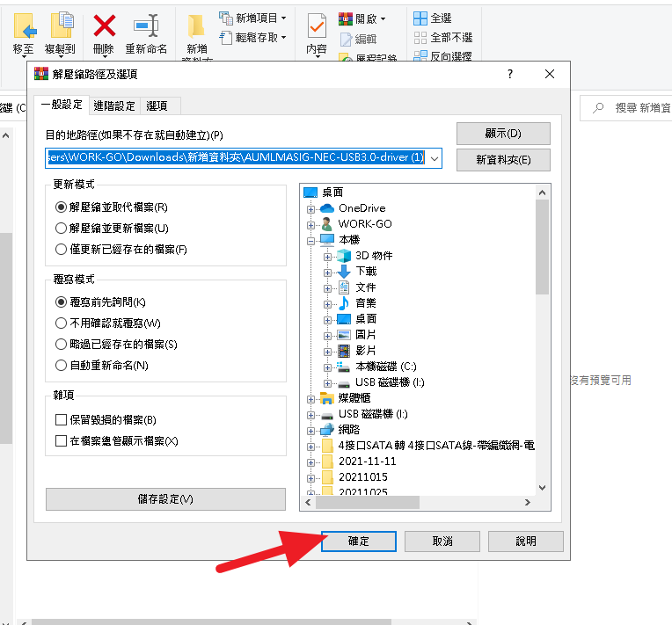Click the 媒體櫃 libraries icon
The image size is (672, 625).
327,398
